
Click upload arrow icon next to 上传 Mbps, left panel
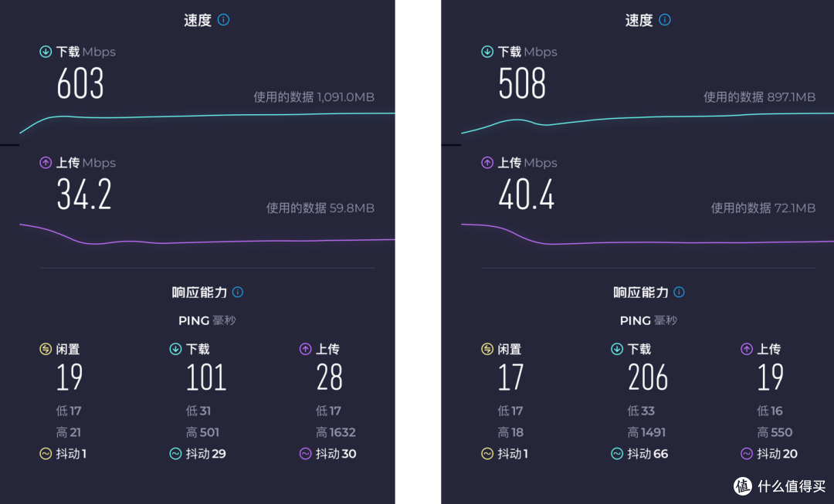[x=46, y=163]
